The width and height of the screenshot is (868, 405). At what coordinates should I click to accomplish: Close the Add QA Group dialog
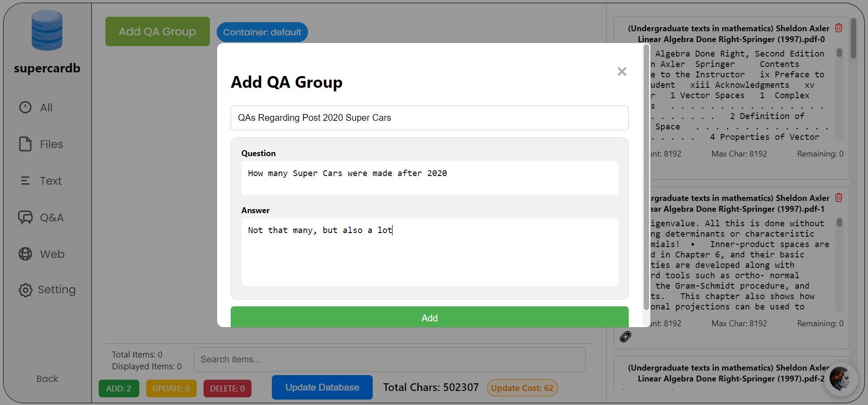[x=621, y=71]
